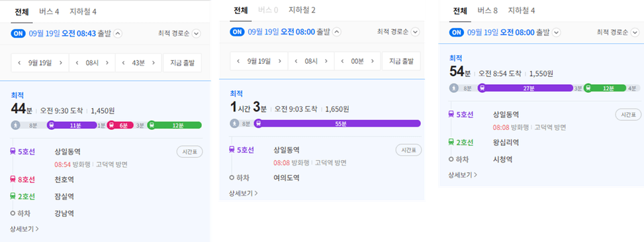This screenshot has width=644, height=242.
Task: Select the 버스 8 tab
Action: [x=488, y=11]
